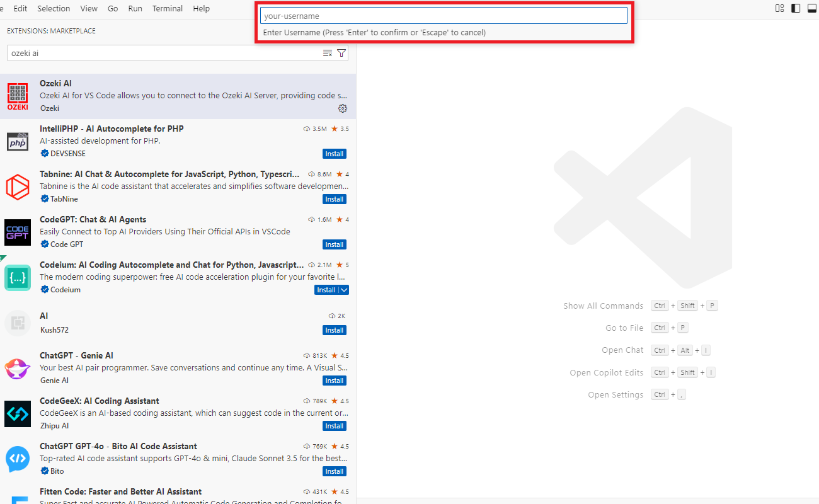Open the Customize Layout icon in title bar
This screenshot has width=819, height=504.
click(780, 8)
